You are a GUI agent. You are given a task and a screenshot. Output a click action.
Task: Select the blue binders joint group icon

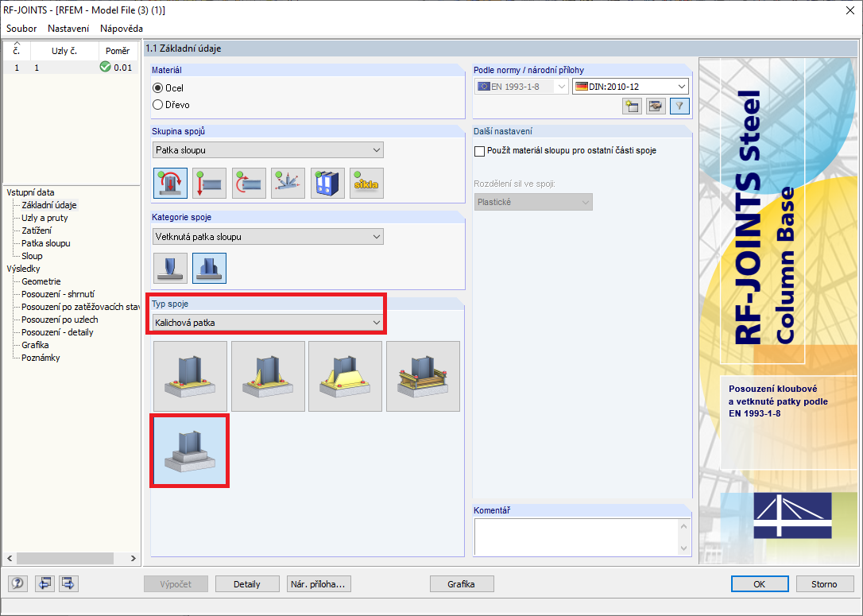click(327, 184)
